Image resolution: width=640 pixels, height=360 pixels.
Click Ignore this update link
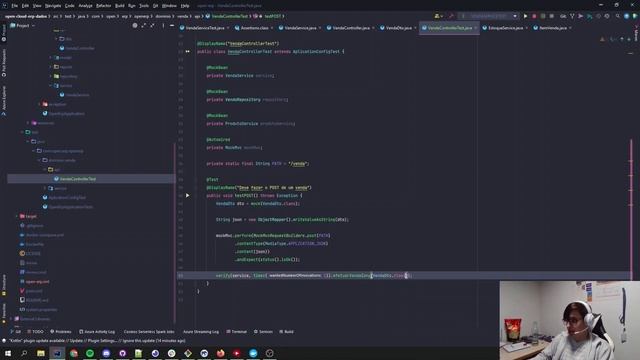(141, 341)
